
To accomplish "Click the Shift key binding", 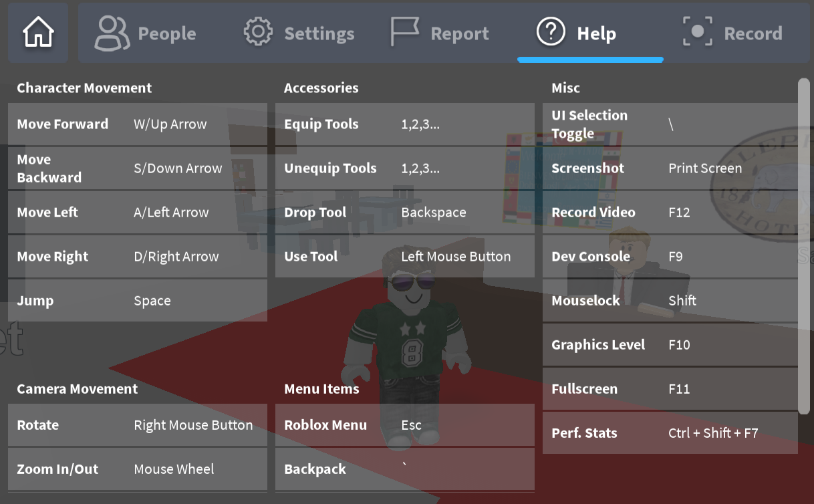I will [682, 301].
